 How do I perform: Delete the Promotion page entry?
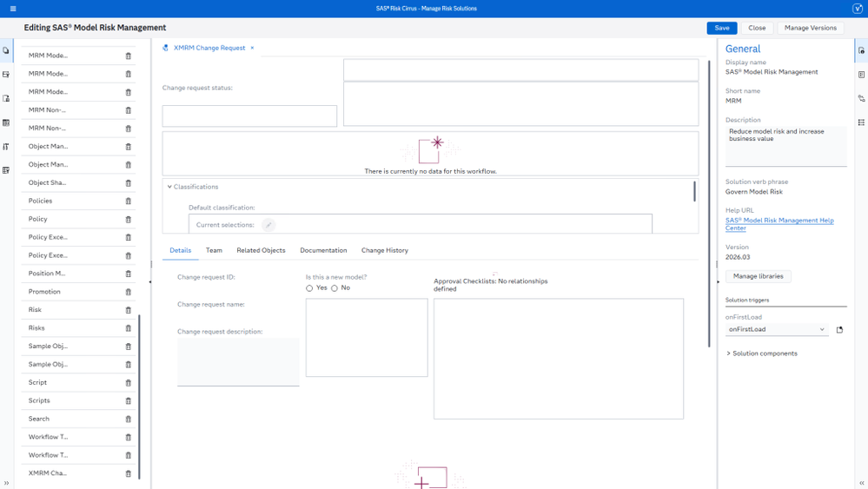click(x=128, y=292)
